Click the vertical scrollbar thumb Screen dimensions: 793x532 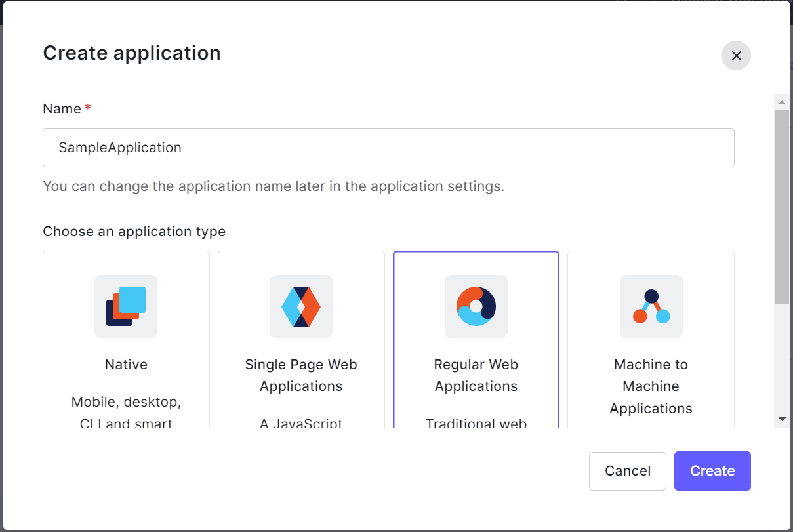(782, 207)
